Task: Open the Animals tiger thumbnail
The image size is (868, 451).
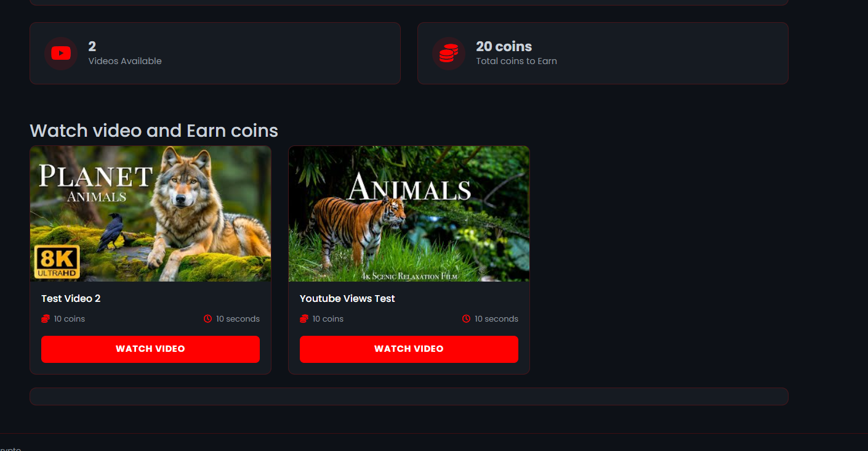Action: click(x=409, y=214)
